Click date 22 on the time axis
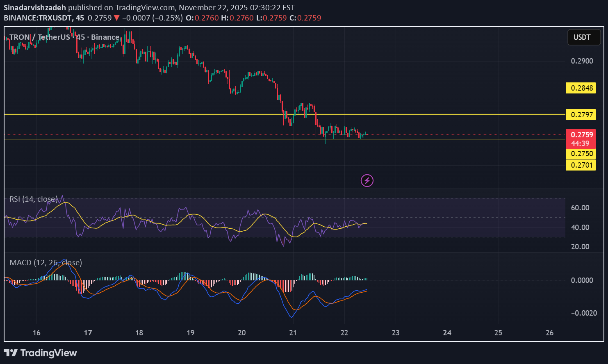Image resolution: width=608 pixels, height=364 pixels. 344,332
